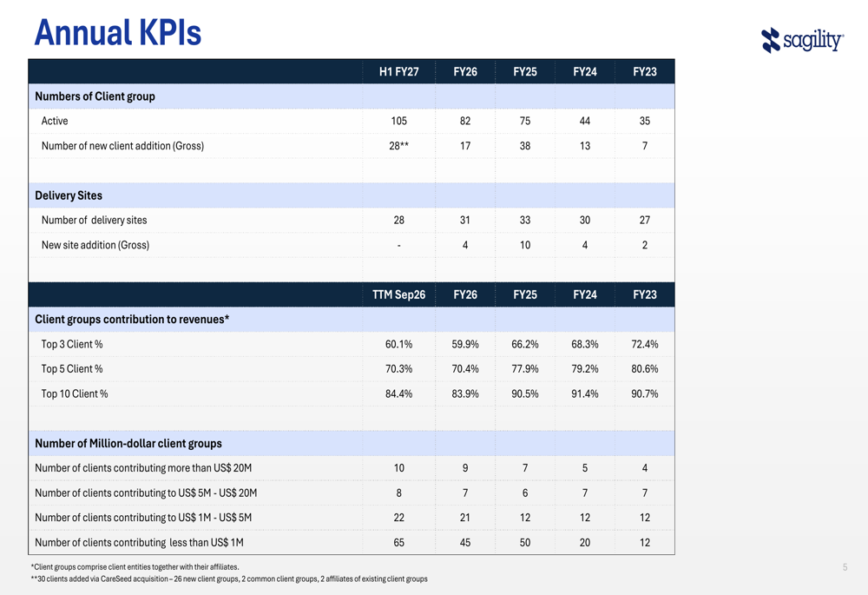Click US$ 1M - US$ 5M value 21
868x595 pixels.
[x=465, y=518]
